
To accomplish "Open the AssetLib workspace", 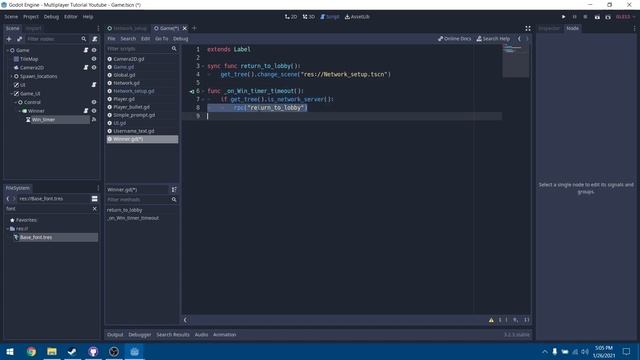I will (x=357, y=17).
